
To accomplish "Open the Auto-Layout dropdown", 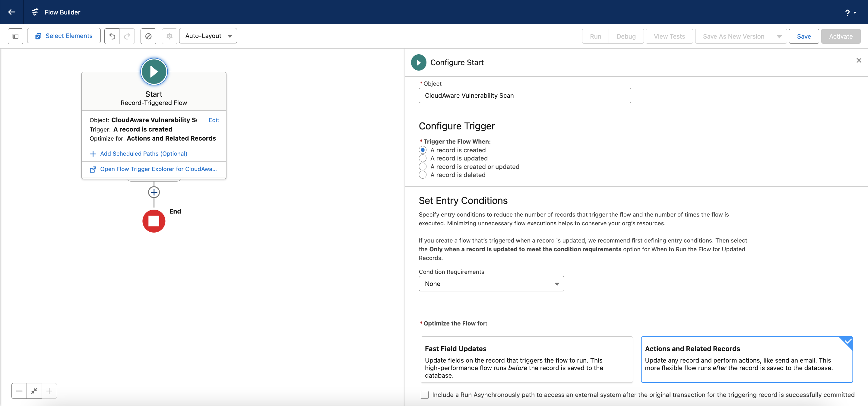I will (x=208, y=36).
